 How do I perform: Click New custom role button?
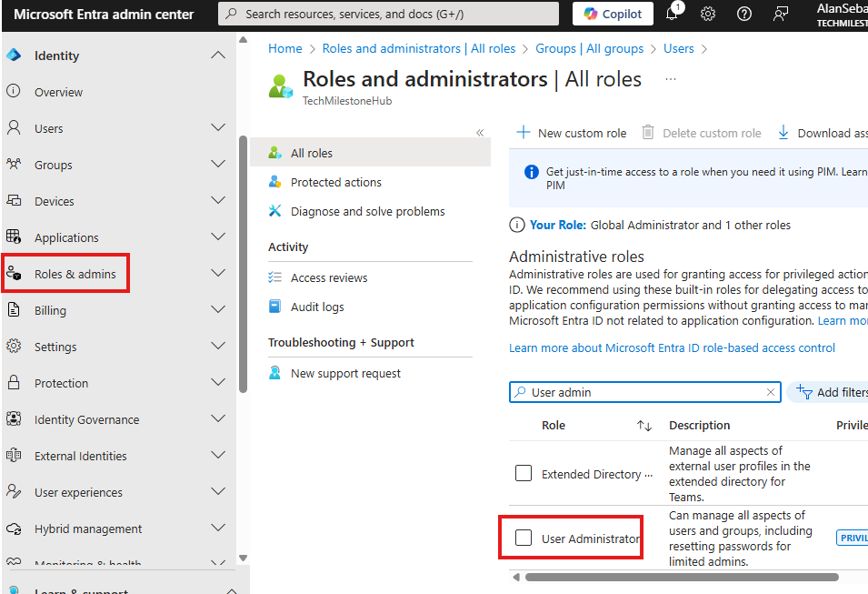pos(572,133)
